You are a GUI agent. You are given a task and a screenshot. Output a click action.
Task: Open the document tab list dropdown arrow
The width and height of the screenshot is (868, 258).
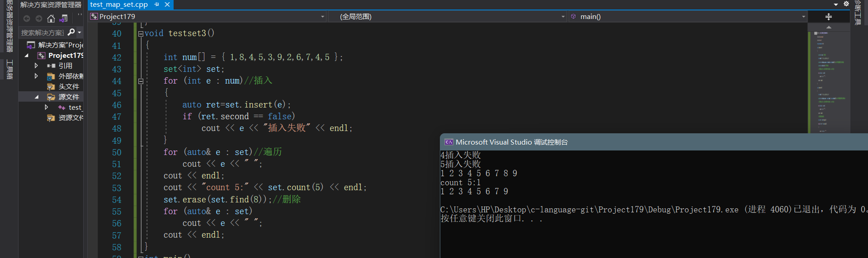pos(836,5)
